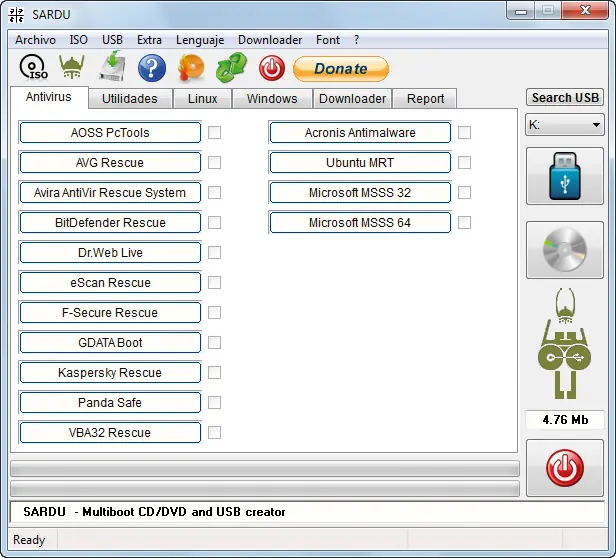Enable the Panda Safe checkbox
This screenshot has height=558, width=616.
214,402
